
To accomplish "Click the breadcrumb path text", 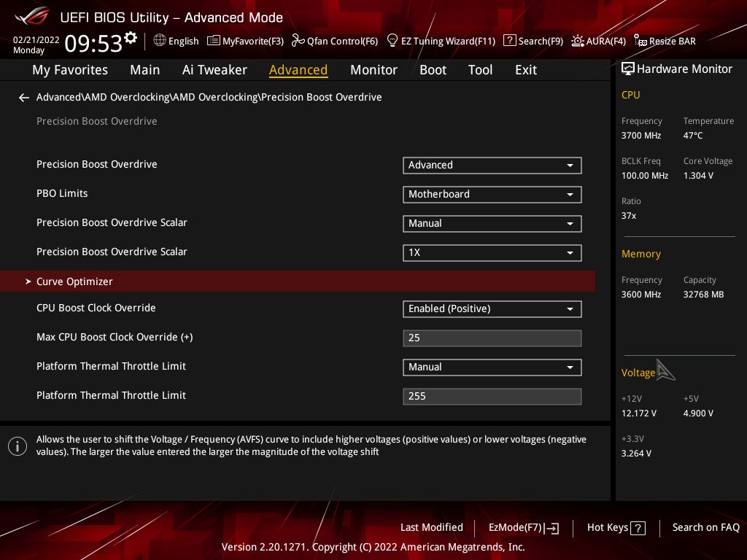I will [x=209, y=97].
